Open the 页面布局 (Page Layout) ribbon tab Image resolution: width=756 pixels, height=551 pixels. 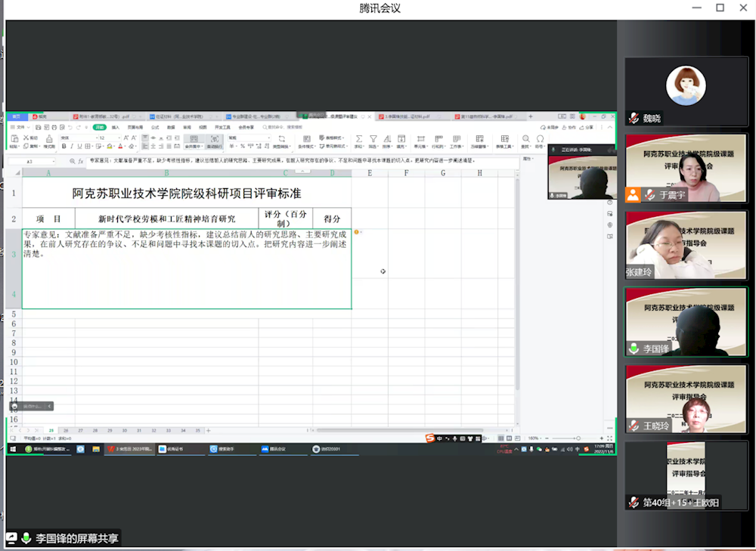click(135, 127)
